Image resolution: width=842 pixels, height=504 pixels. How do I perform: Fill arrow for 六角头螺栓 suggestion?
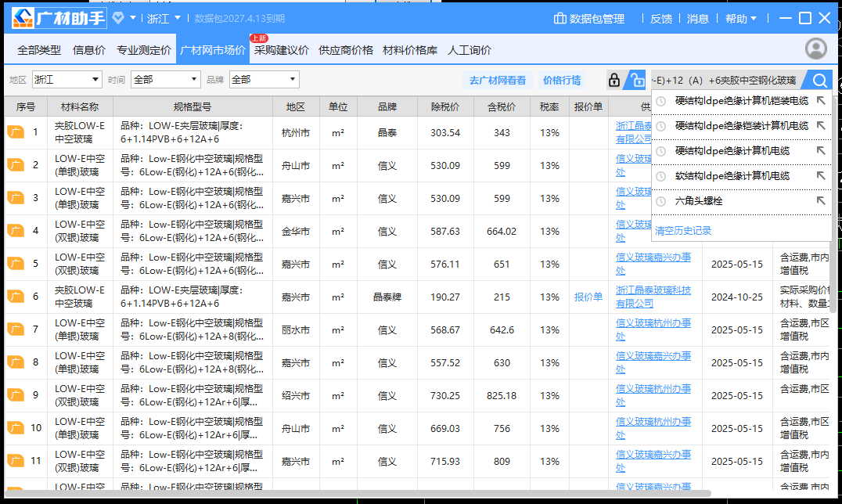tap(821, 200)
